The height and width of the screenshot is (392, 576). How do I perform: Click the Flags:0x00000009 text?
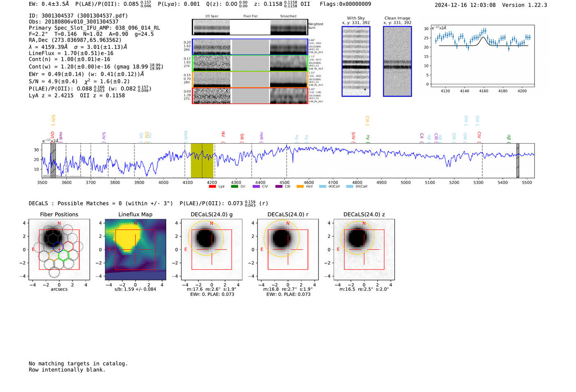click(345, 4)
